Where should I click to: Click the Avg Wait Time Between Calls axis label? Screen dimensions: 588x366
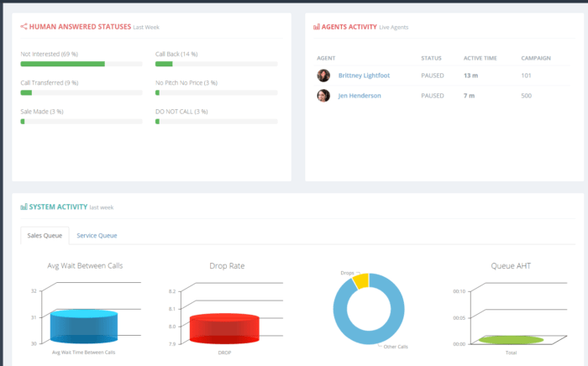tap(84, 352)
